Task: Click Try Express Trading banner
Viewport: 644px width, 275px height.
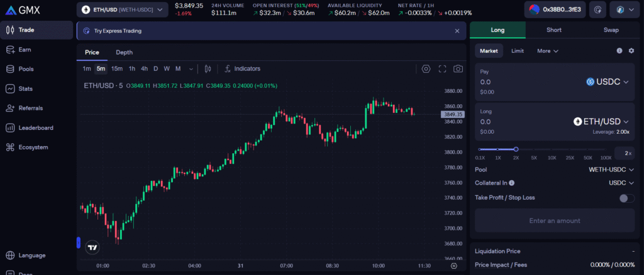Action: pyautogui.click(x=272, y=31)
